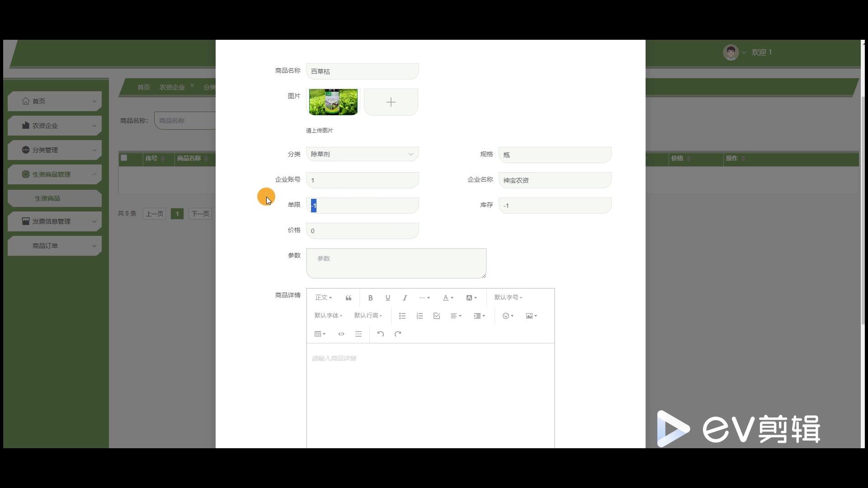Open the 默认字号 font size dropdown
The height and width of the screenshot is (488, 868).
point(508,297)
